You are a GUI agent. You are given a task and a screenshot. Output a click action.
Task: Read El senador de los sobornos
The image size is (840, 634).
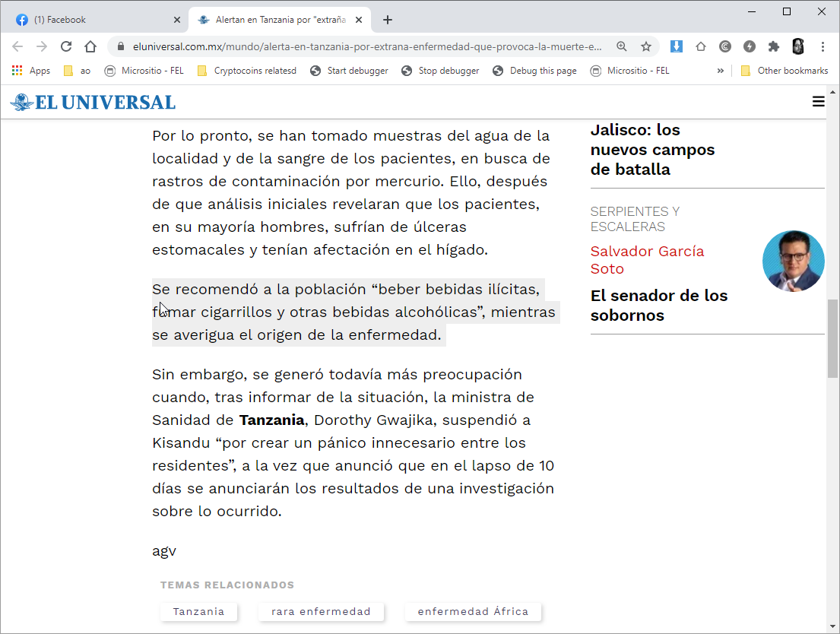(659, 306)
